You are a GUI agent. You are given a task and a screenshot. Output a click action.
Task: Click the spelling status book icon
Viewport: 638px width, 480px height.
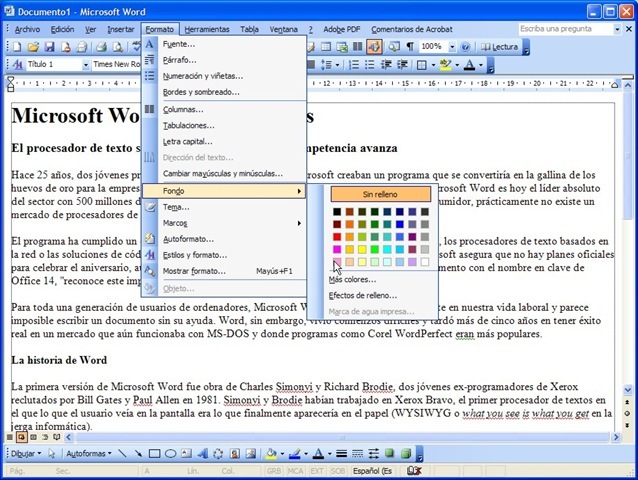point(414,471)
